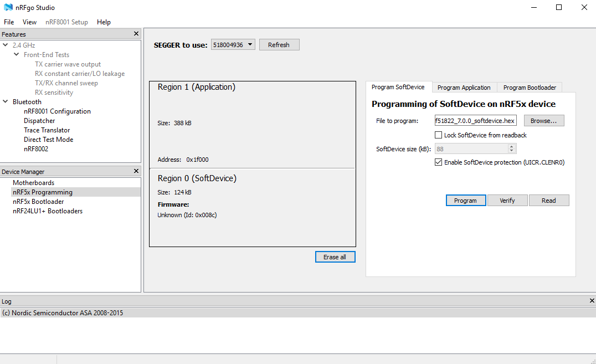
Task: Minimize the nRFgo Studio window
Action: (x=534, y=7)
